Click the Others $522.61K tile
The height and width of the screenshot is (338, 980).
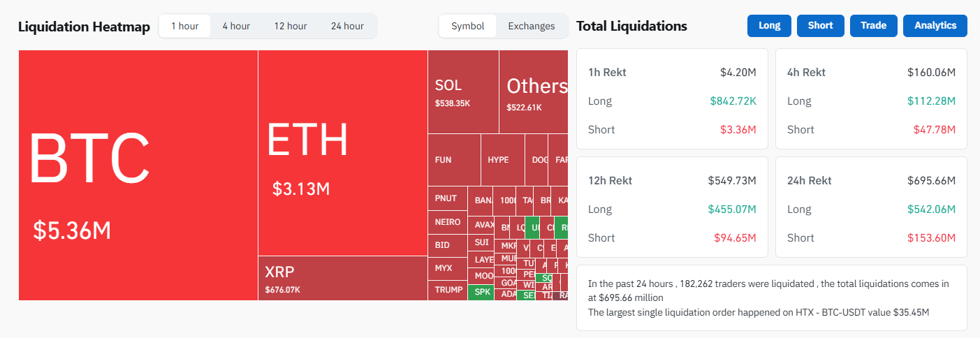pos(534,91)
